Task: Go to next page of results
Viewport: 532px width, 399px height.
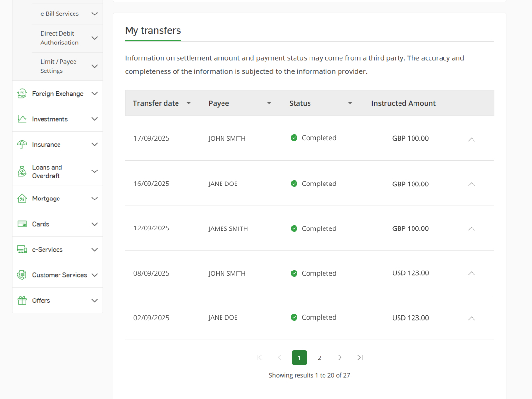Action: (340, 358)
